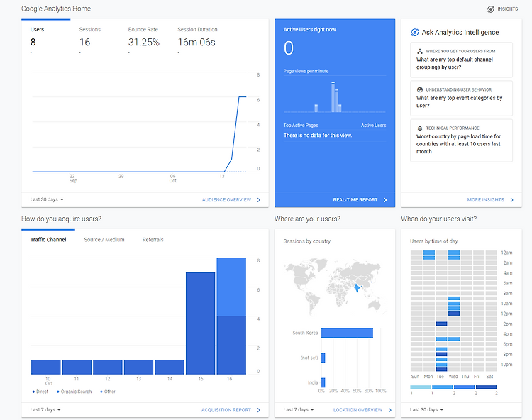Click the Organic Search legend item
The width and height of the screenshot is (532, 420).
pyautogui.click(x=74, y=392)
